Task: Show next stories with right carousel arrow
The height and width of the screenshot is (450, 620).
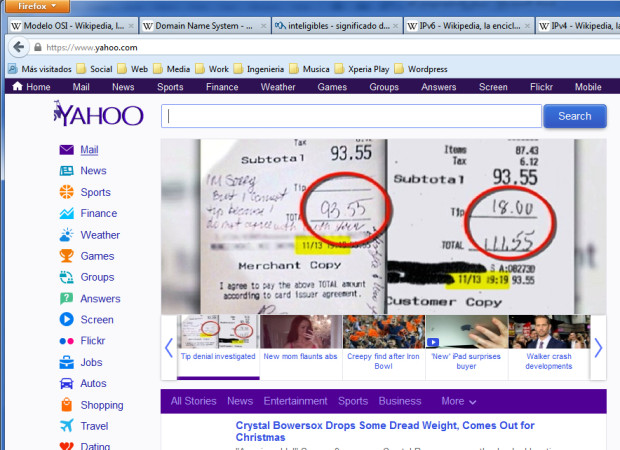Action: click(x=598, y=348)
